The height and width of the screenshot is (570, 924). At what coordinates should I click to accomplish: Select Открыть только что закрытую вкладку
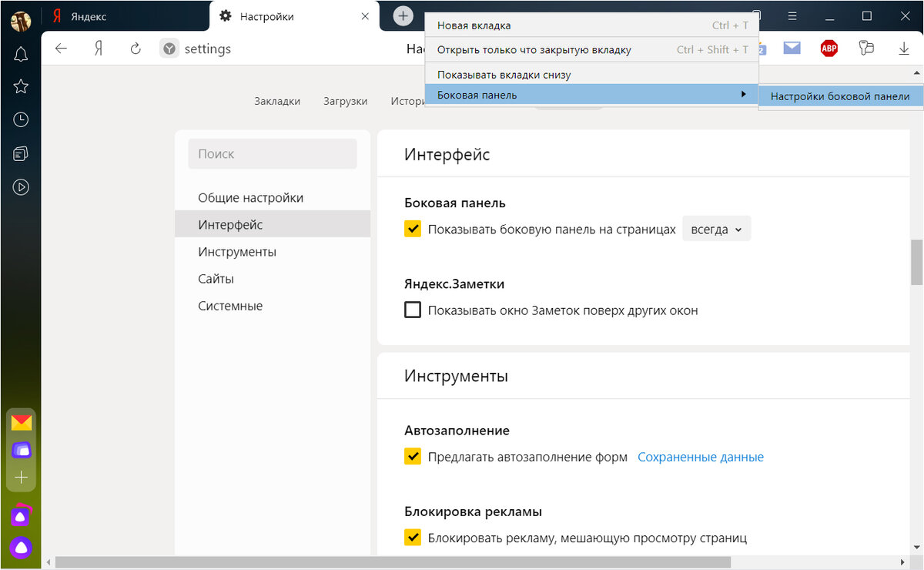(591, 49)
